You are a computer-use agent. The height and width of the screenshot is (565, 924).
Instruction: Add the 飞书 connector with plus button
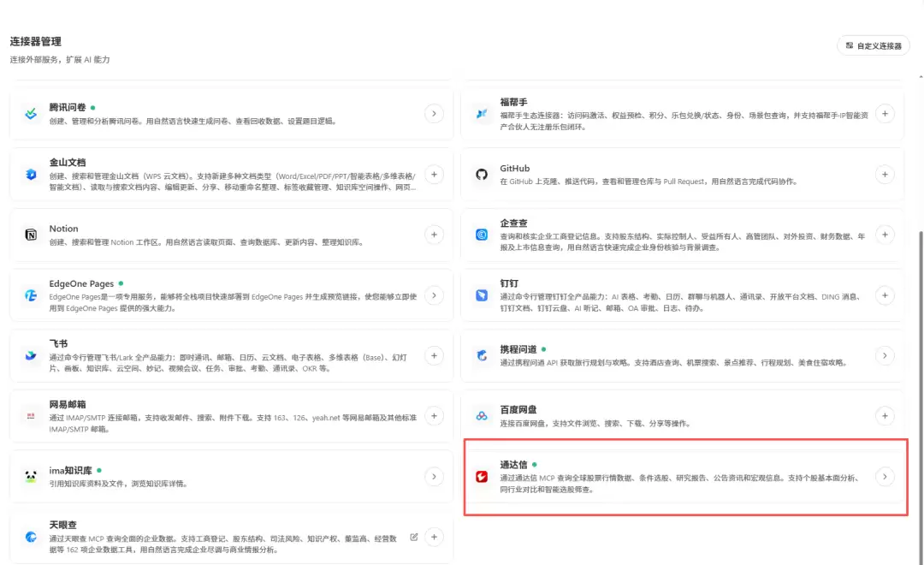[434, 355]
